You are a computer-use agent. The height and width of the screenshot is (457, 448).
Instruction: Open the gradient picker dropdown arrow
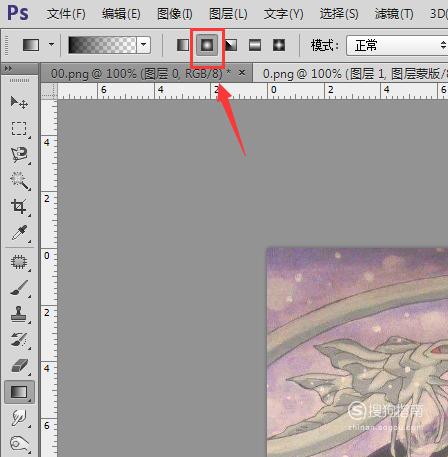coord(144,44)
